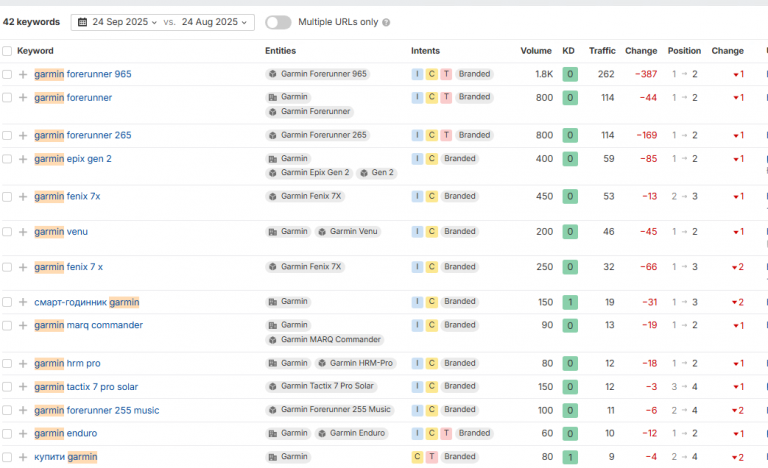This screenshot has height=468, width=768.
Task: Open the 24 Sep 2025 date dropdown
Action: (124, 22)
